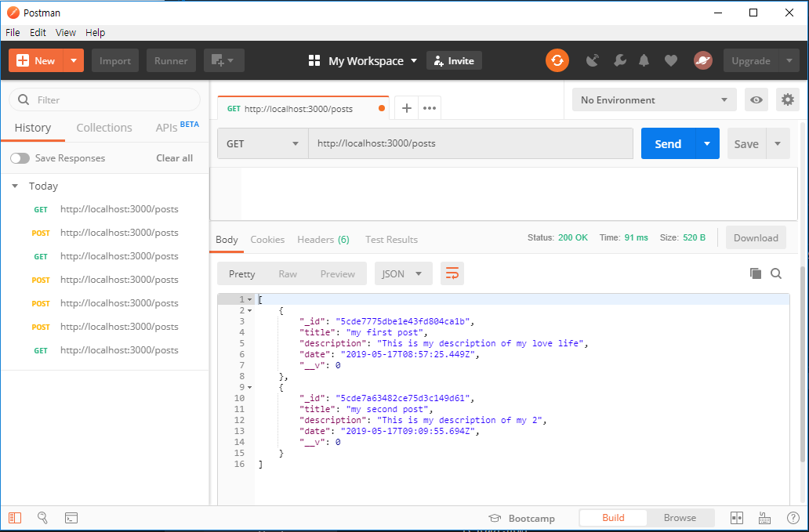Open the wrench settings icon
This screenshot has height=532, width=809.
pos(619,61)
